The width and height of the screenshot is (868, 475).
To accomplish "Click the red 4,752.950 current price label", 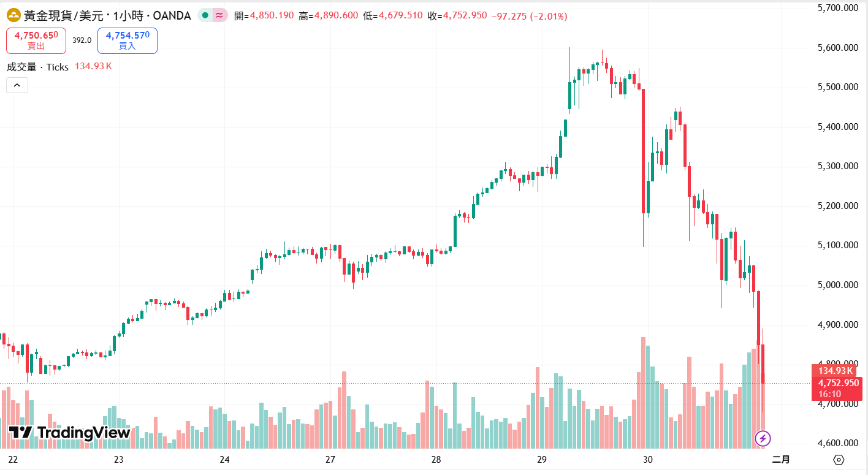I will (x=837, y=382).
